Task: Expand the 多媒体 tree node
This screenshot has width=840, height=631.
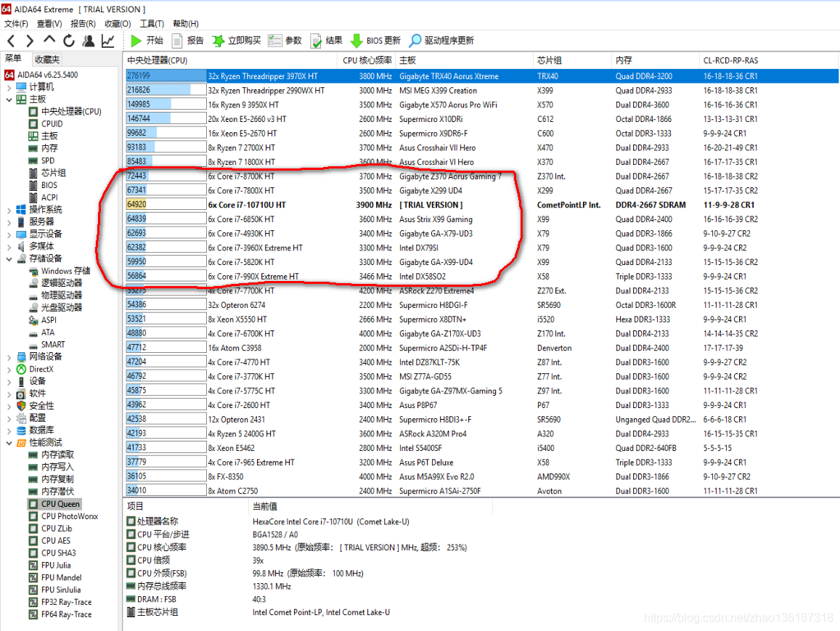Action: (9, 247)
